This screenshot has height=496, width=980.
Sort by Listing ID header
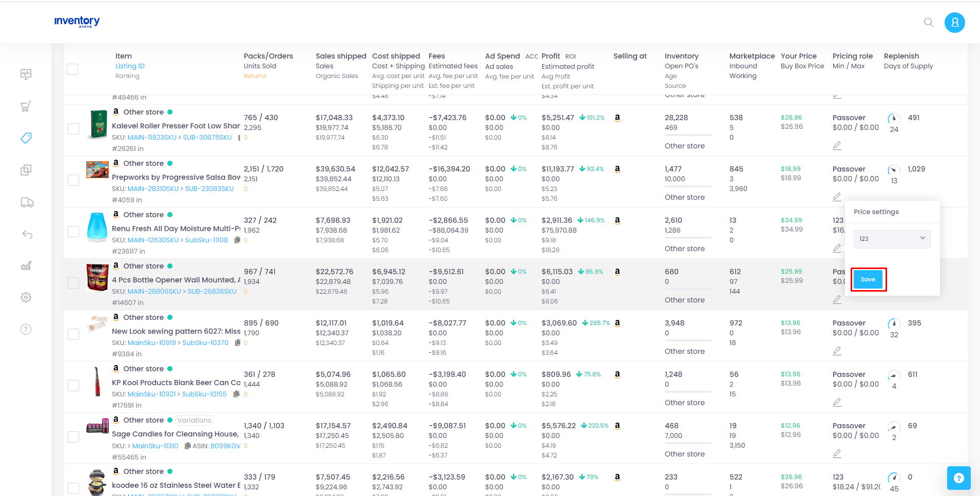pyautogui.click(x=130, y=66)
